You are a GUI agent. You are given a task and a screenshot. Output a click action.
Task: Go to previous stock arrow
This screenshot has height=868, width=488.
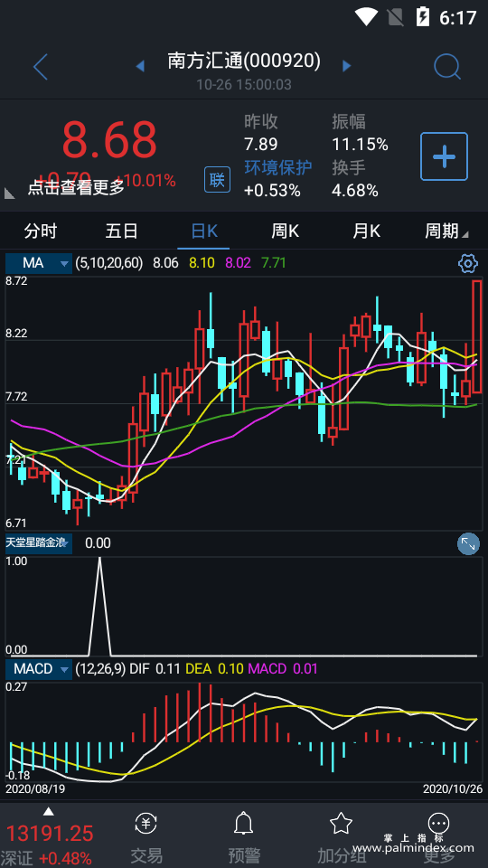tap(140, 67)
